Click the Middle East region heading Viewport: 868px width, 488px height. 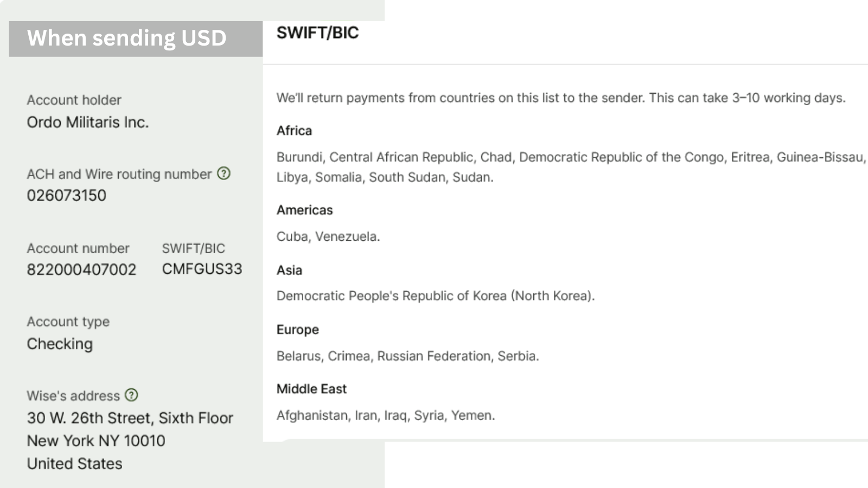click(311, 389)
